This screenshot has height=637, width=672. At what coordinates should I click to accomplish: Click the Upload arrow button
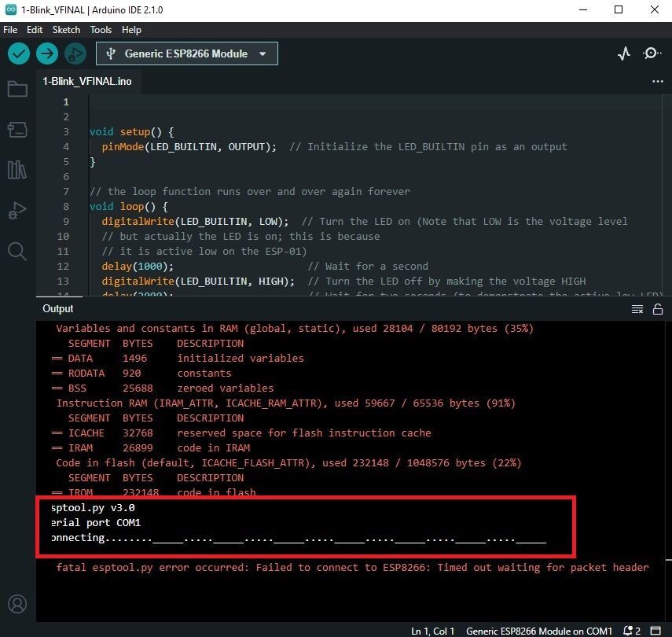pyautogui.click(x=47, y=53)
